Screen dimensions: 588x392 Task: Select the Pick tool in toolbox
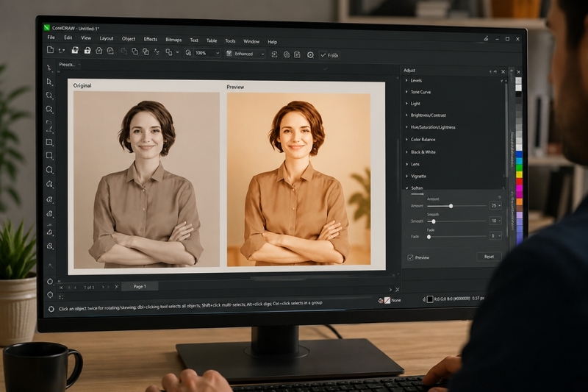(x=49, y=68)
